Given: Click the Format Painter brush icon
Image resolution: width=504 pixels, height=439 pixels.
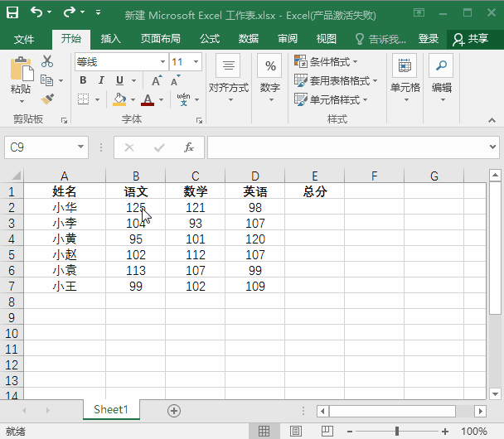Looking at the screenshot, I should click(46, 99).
